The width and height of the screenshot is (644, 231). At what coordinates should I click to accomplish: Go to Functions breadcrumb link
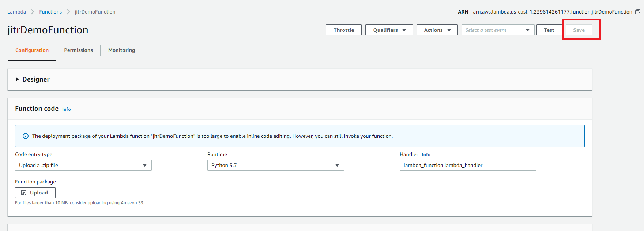[x=50, y=12]
